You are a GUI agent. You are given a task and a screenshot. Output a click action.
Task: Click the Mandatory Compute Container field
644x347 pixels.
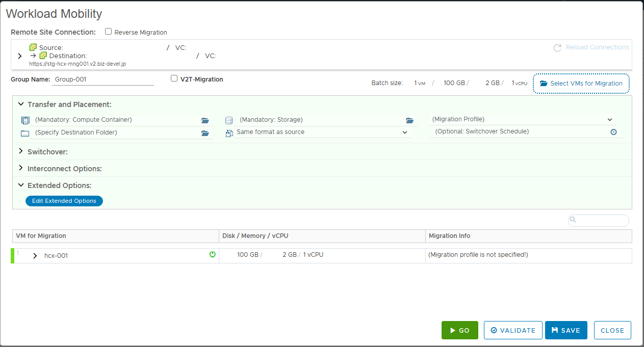point(117,120)
